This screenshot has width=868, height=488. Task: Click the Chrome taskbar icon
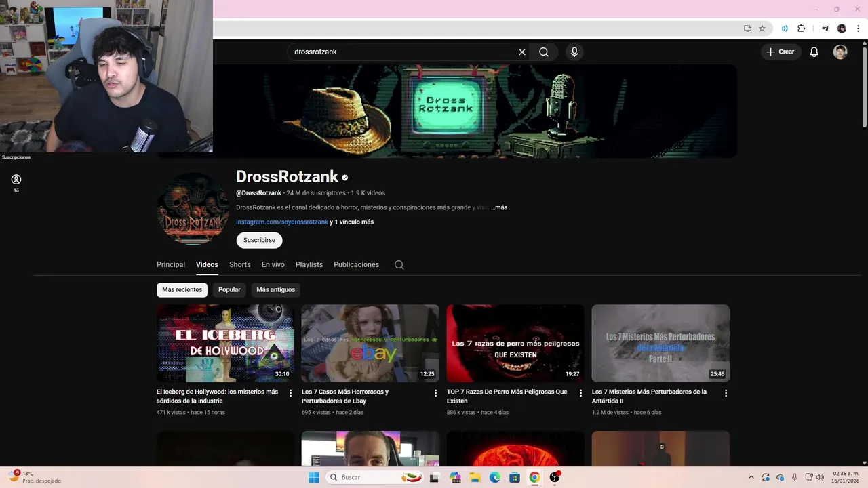pyautogui.click(x=534, y=477)
